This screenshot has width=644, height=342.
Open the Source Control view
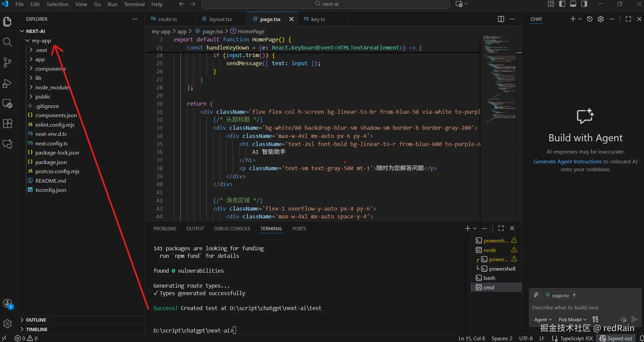click(7, 62)
